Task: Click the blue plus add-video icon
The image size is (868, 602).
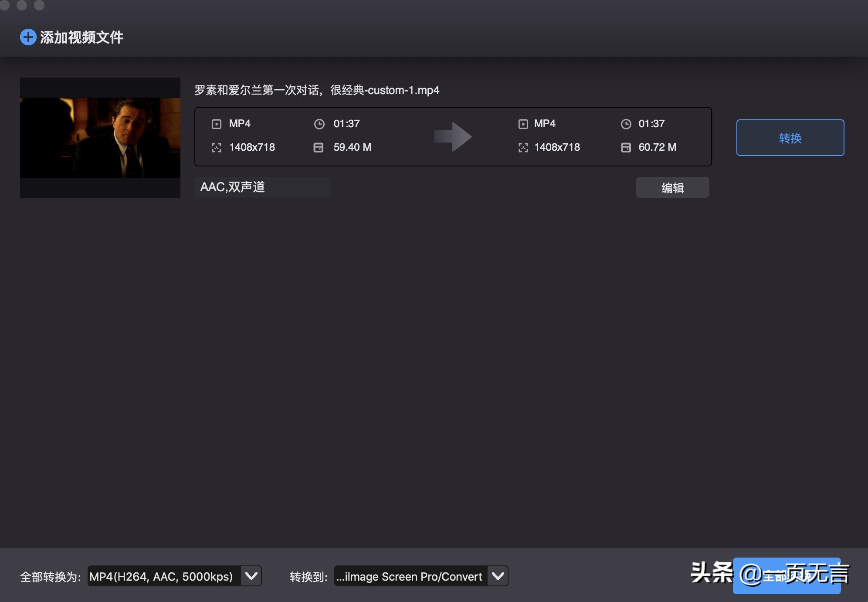Action: [28, 37]
